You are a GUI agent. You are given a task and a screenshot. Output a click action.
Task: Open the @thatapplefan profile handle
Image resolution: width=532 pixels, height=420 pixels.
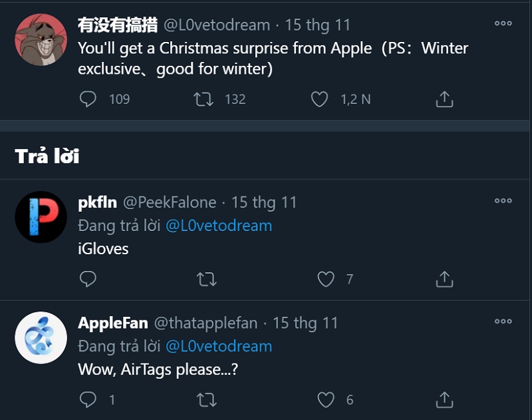point(205,323)
